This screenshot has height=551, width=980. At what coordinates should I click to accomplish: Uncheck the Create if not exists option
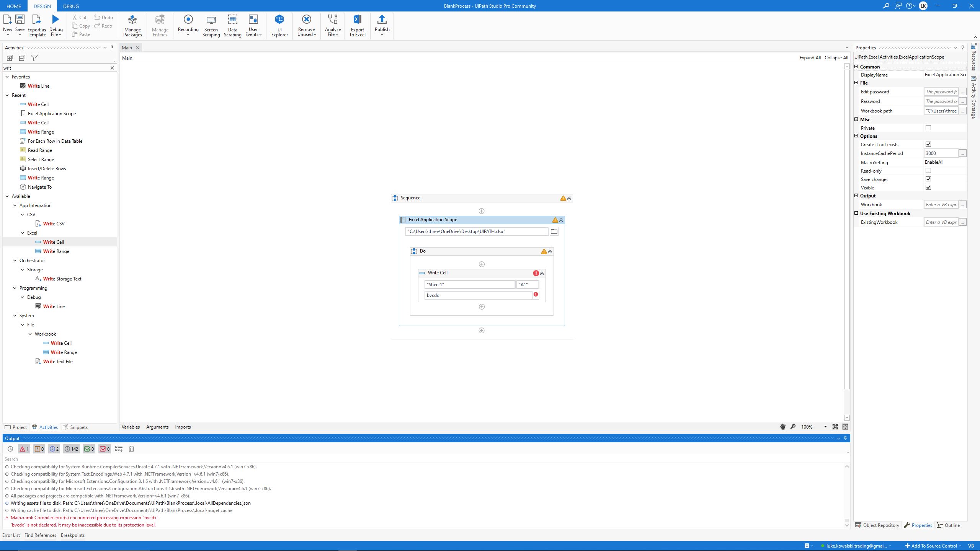pyautogui.click(x=928, y=144)
